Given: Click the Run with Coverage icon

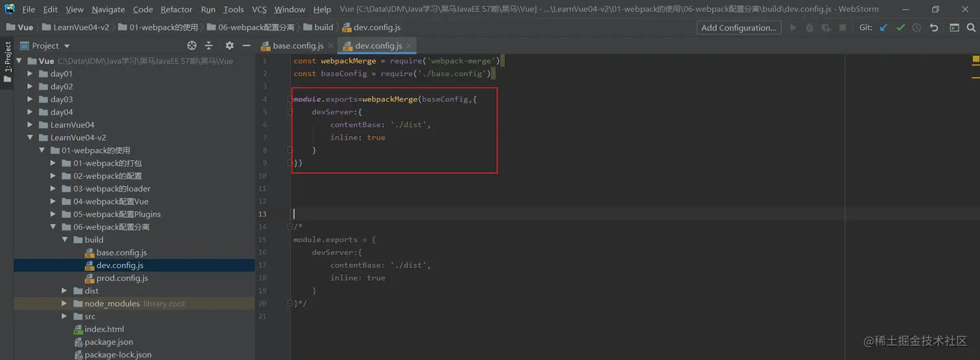Looking at the screenshot, I should point(826,28).
